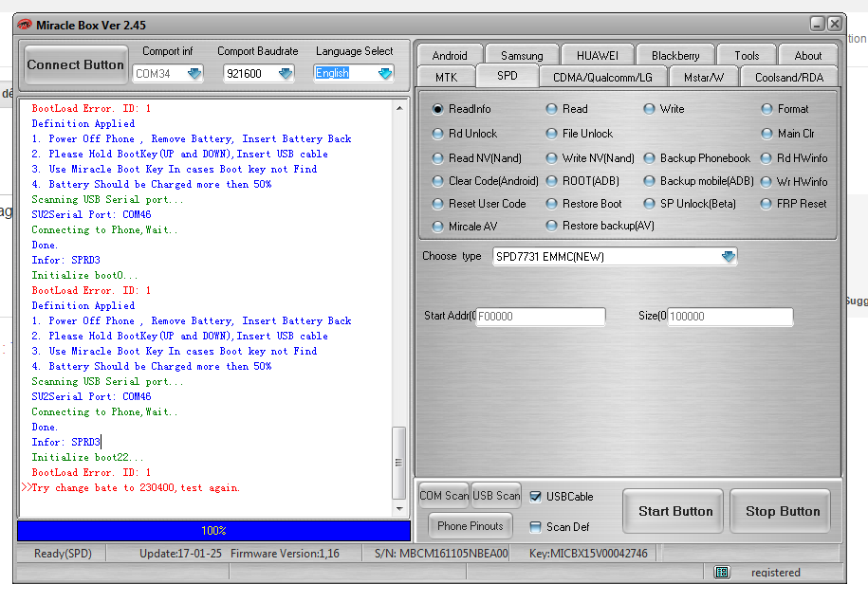868x602 pixels.
Task: Click the 'Initialize boot22...' log line
Action: tap(87, 457)
